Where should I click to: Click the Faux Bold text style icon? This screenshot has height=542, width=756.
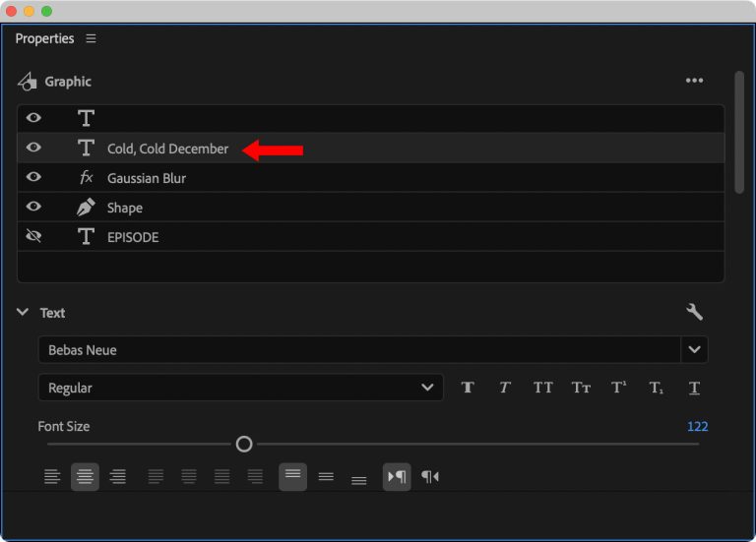(x=468, y=388)
